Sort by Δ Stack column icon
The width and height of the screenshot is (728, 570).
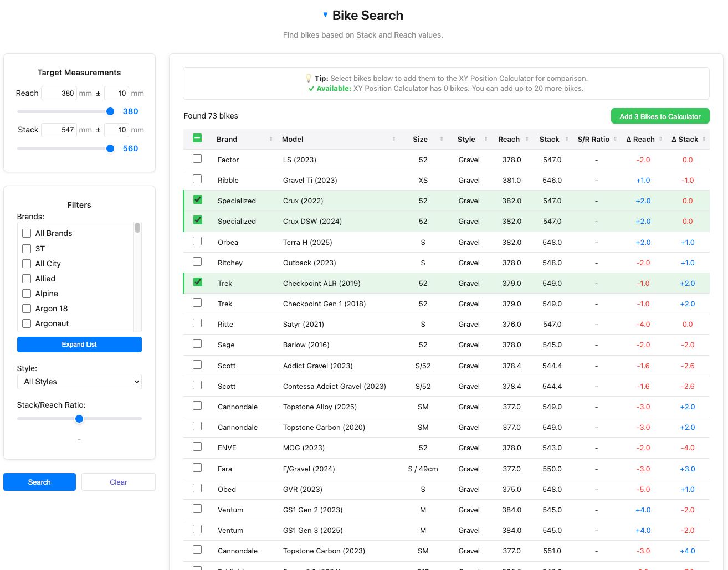(x=704, y=139)
